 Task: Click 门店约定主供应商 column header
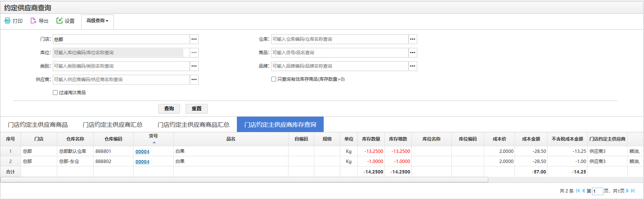click(x=607, y=139)
